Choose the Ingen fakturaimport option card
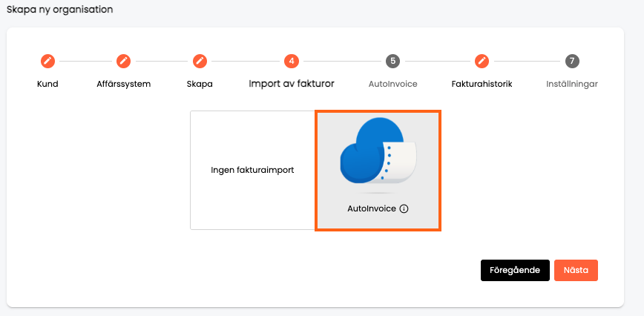This screenshot has height=316, width=644. (x=252, y=171)
